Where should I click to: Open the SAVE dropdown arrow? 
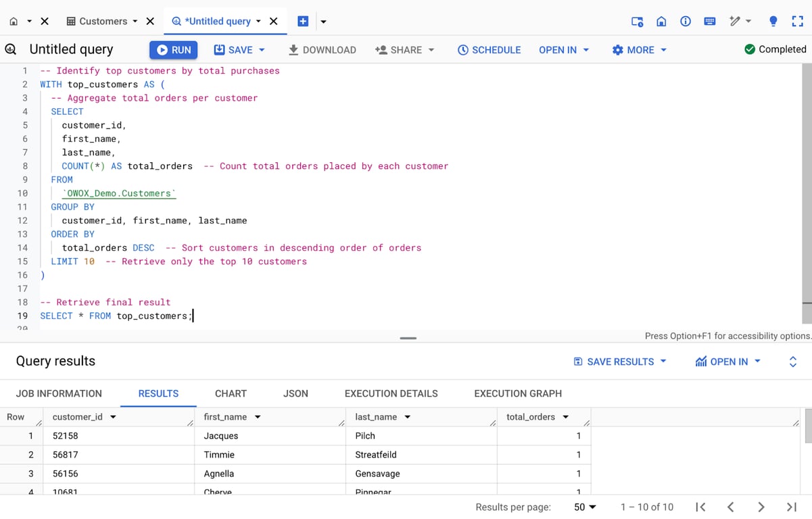coord(262,50)
